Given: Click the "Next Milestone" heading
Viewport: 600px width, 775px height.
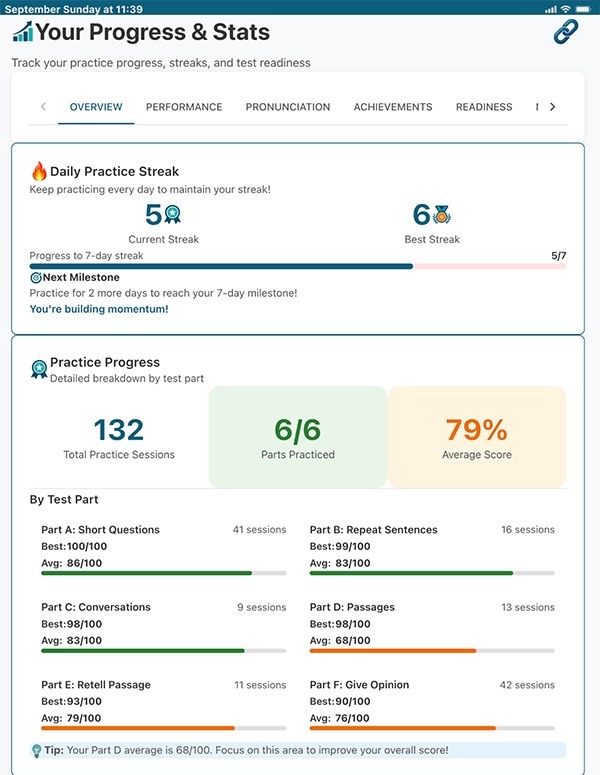Looking at the screenshot, I should (81, 277).
